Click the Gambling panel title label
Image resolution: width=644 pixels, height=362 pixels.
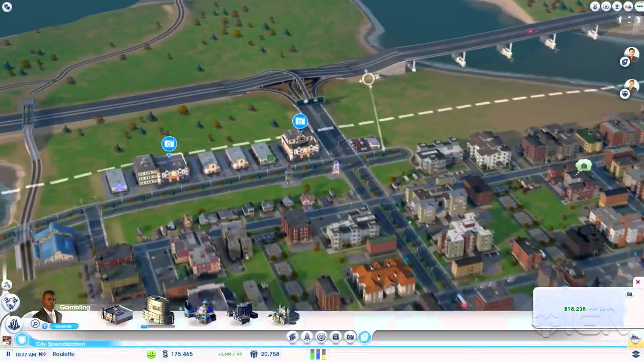point(75,307)
